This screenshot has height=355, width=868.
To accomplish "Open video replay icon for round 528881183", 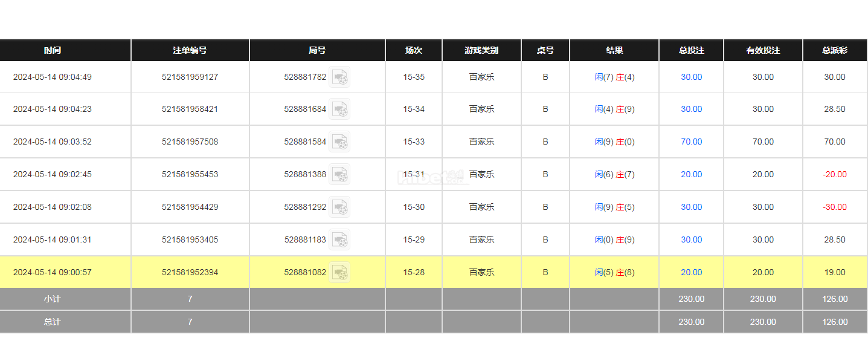I will coord(339,239).
